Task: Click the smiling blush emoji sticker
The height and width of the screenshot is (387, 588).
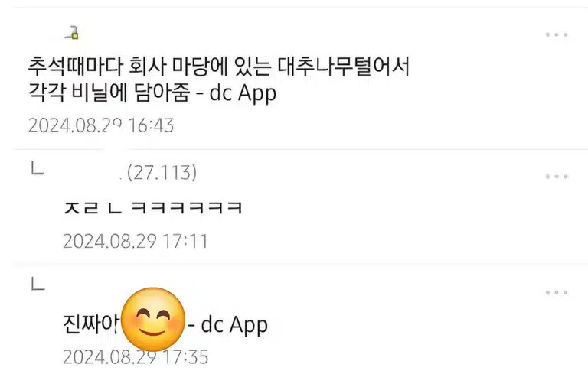Action: [x=154, y=319]
